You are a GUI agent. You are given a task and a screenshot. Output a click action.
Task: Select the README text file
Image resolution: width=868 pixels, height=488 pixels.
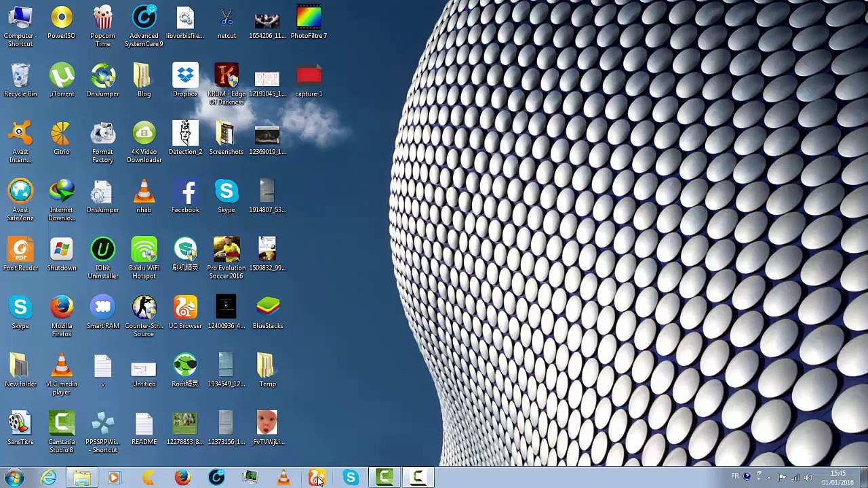point(144,428)
